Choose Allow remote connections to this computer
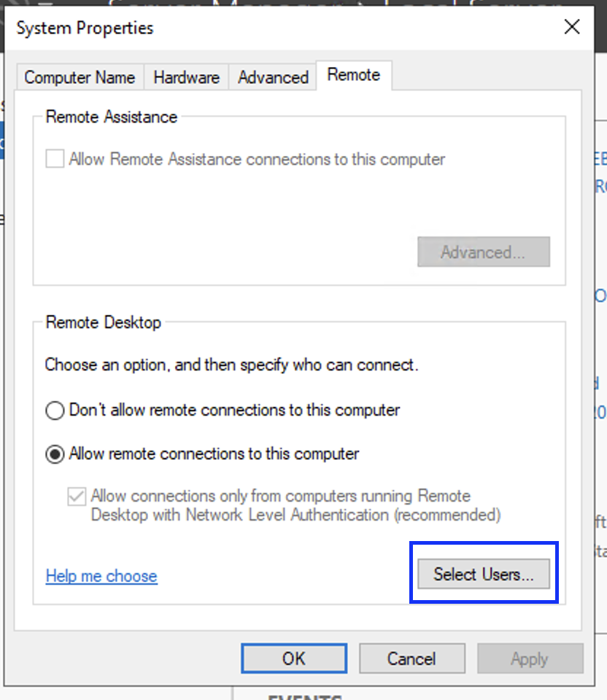The width and height of the screenshot is (607, 700). (x=55, y=454)
